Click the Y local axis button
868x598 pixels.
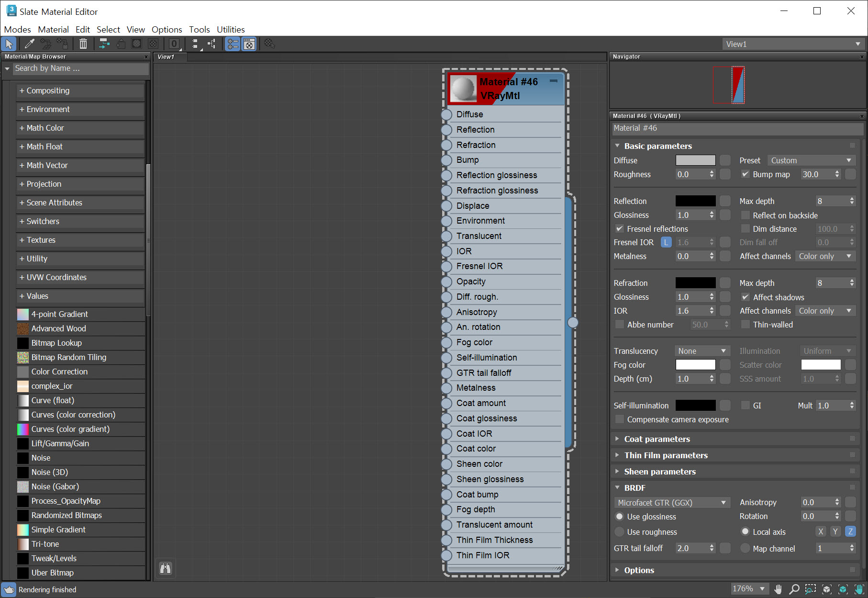tap(835, 531)
